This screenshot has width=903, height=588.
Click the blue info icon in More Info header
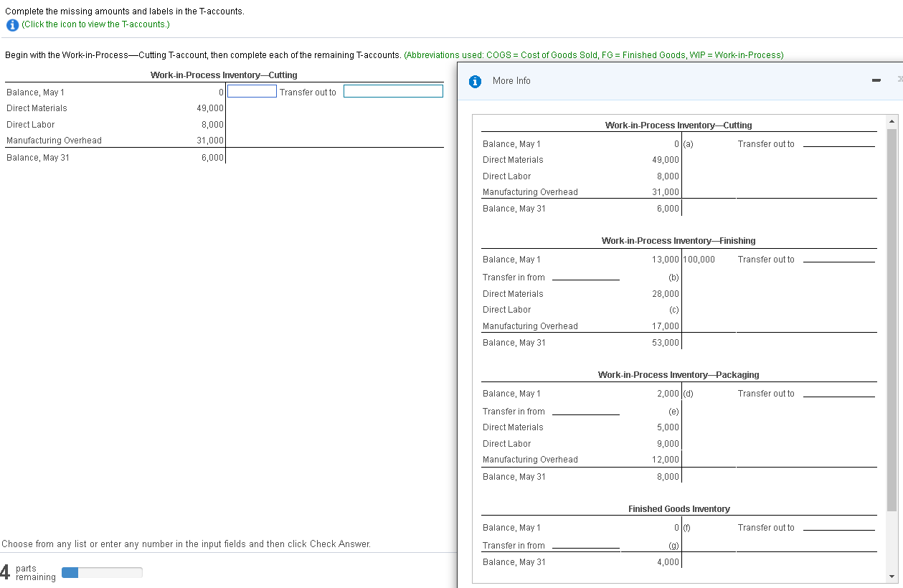pos(474,81)
